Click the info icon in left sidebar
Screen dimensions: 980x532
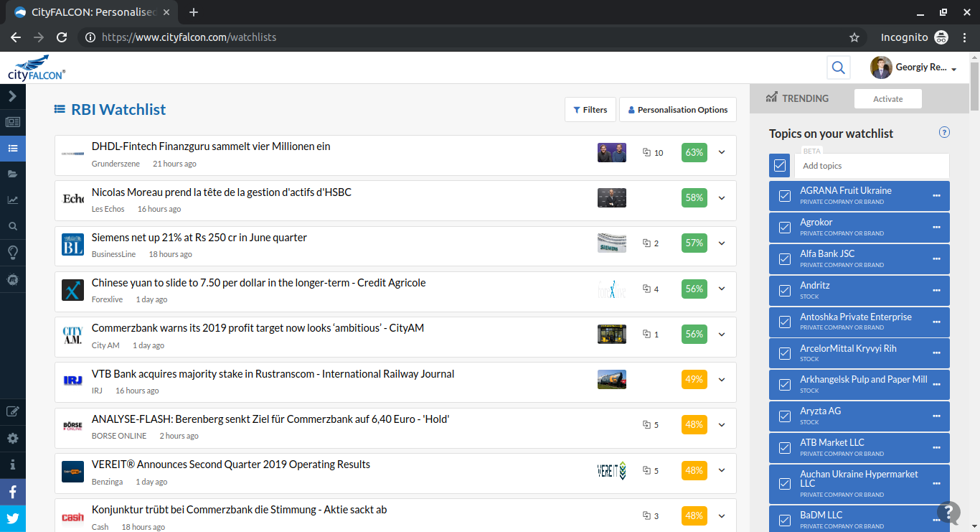point(12,465)
